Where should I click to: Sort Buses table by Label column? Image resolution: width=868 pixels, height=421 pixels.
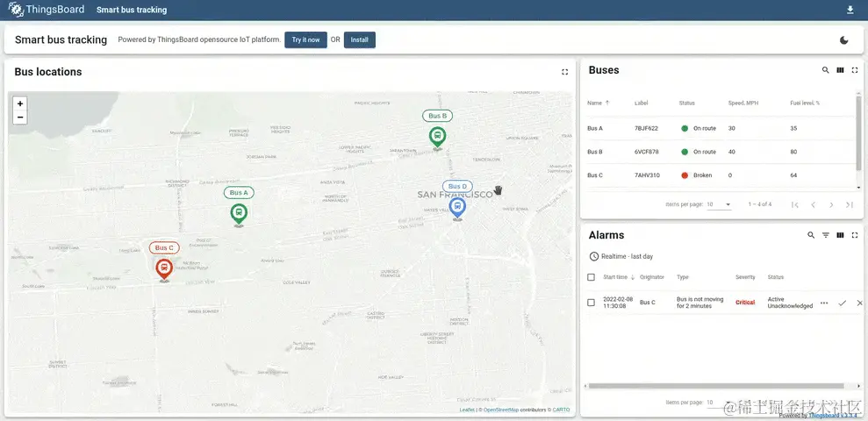click(641, 103)
